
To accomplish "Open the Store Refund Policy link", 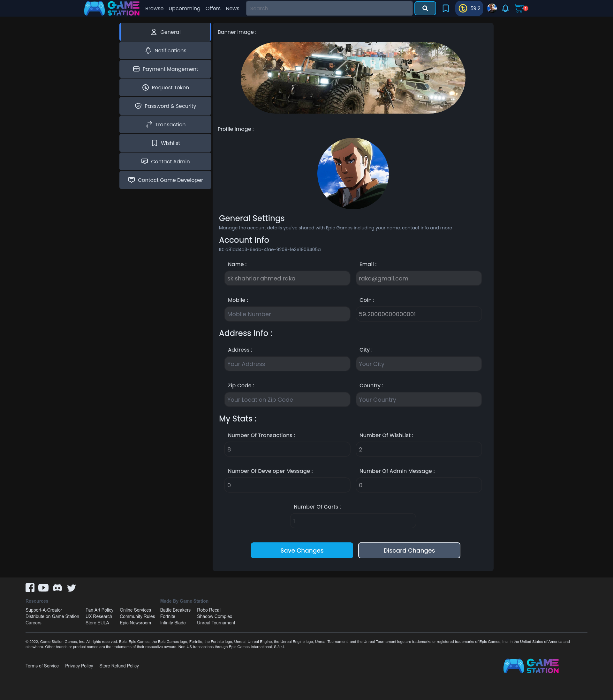I will tap(119, 666).
